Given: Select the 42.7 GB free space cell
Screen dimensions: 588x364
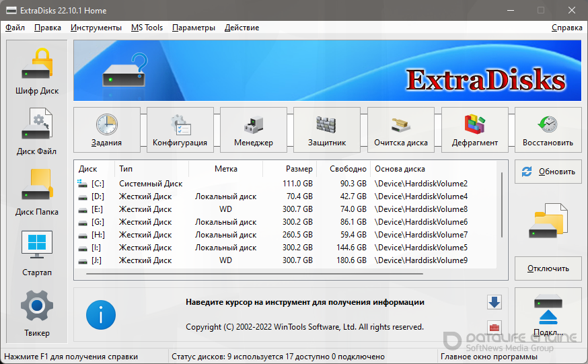Looking at the screenshot, I should click(353, 196).
